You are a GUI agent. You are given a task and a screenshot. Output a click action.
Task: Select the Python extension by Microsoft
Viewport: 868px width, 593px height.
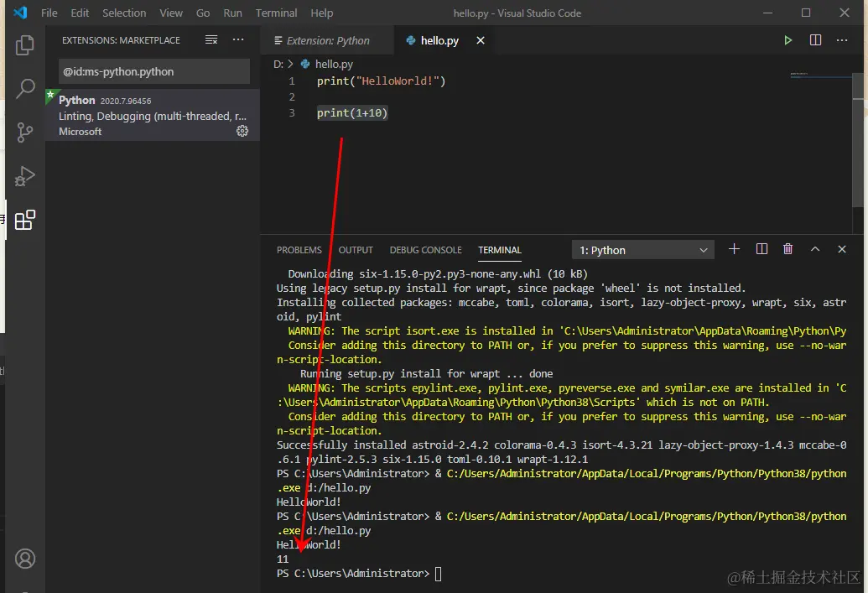click(153, 115)
